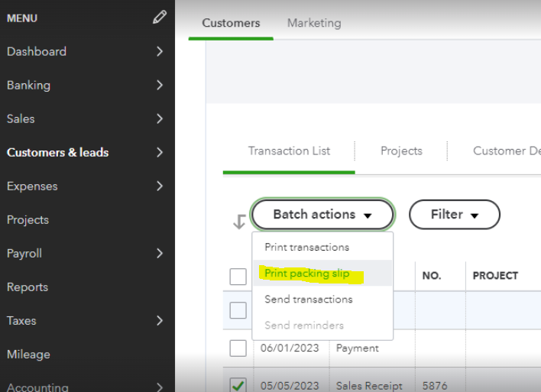
Task: Open Reports in the left menu
Action: pyautogui.click(x=28, y=287)
